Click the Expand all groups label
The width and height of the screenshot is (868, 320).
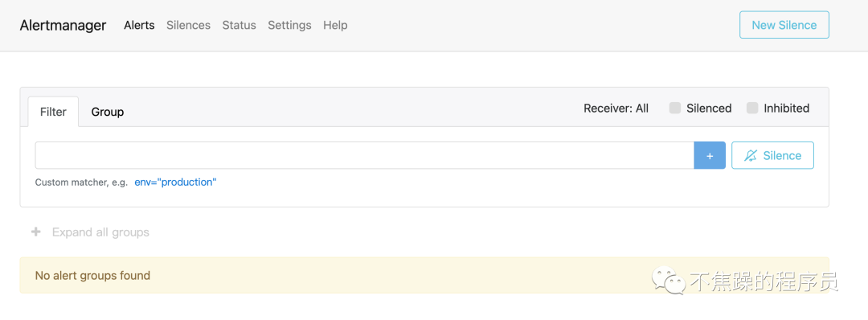(x=100, y=232)
